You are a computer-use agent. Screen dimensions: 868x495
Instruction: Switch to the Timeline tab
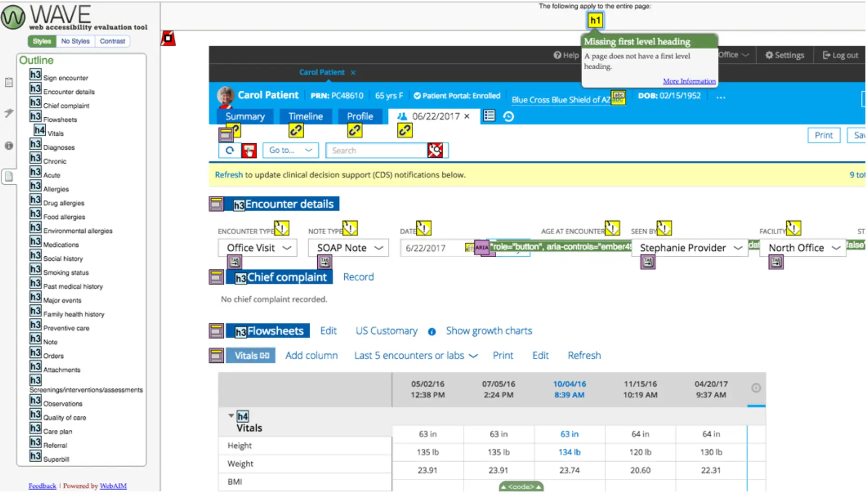[305, 116]
